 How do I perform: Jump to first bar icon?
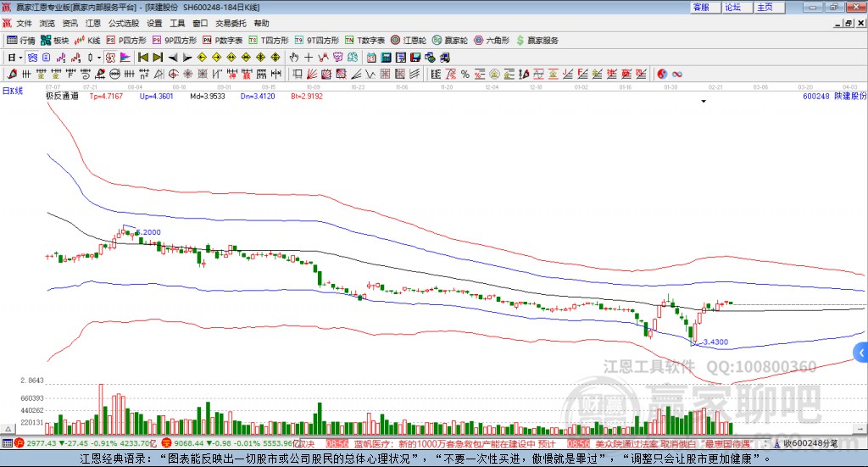point(143,58)
